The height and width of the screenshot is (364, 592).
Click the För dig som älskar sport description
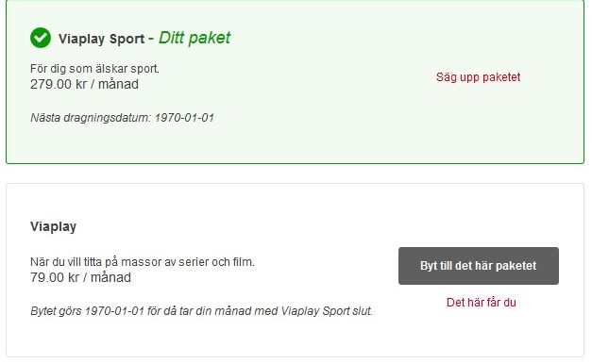[x=94, y=69]
